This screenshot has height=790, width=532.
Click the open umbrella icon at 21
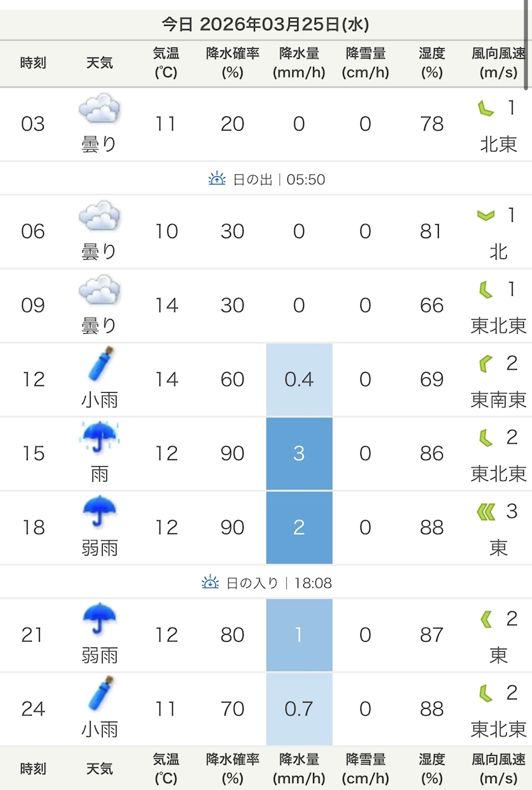pyautogui.click(x=99, y=619)
